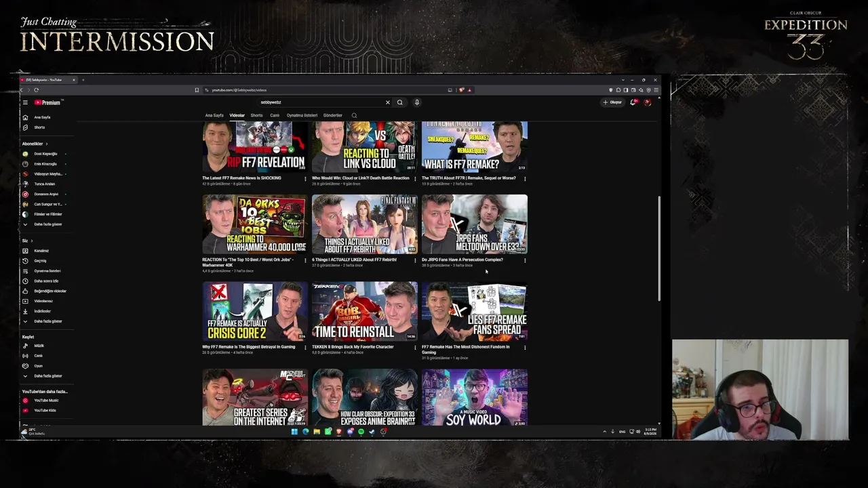
Task: Open YouTube Music from the sidebar
Action: pos(46,401)
